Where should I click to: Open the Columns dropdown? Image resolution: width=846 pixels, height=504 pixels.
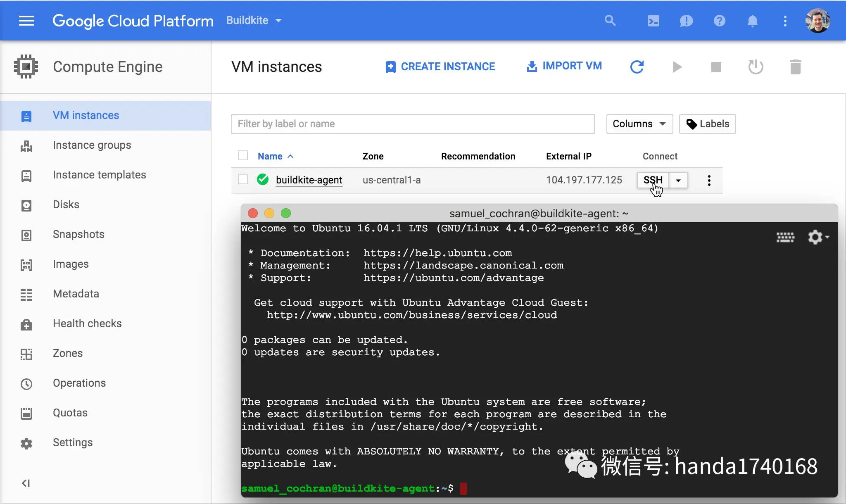pos(639,124)
